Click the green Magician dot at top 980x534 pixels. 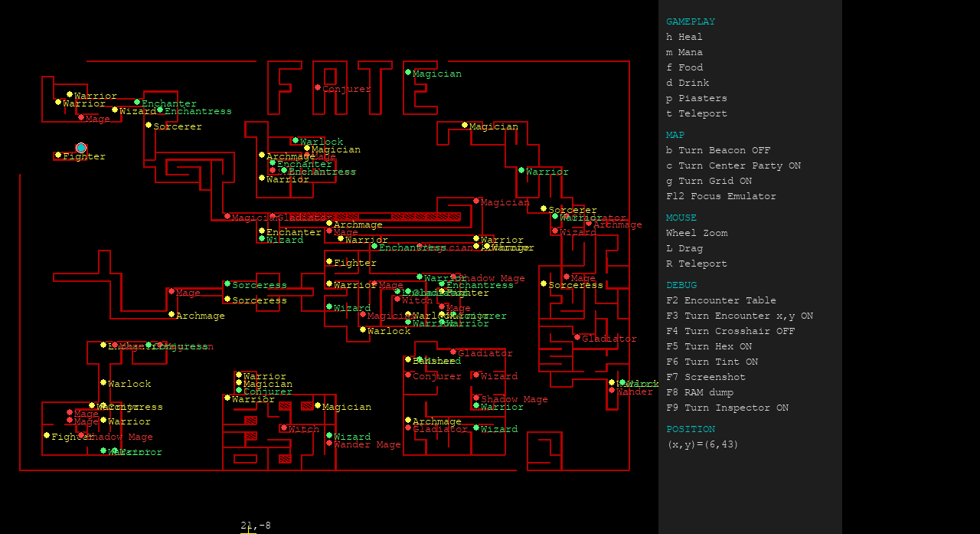click(408, 73)
